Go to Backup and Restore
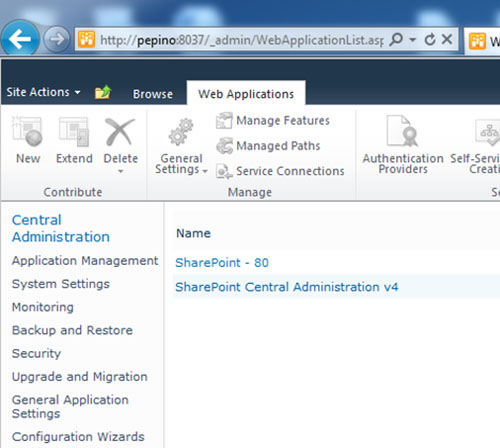 coord(72,330)
